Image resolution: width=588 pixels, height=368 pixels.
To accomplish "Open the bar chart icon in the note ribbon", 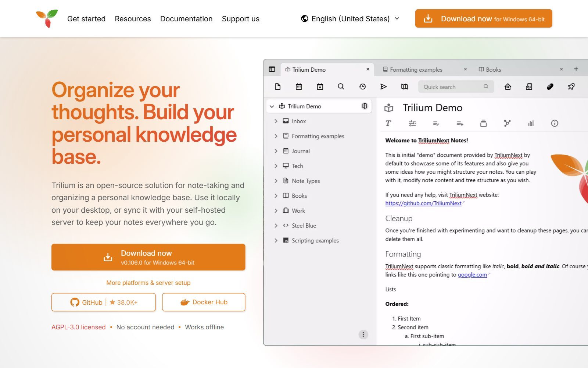I will coord(531,123).
